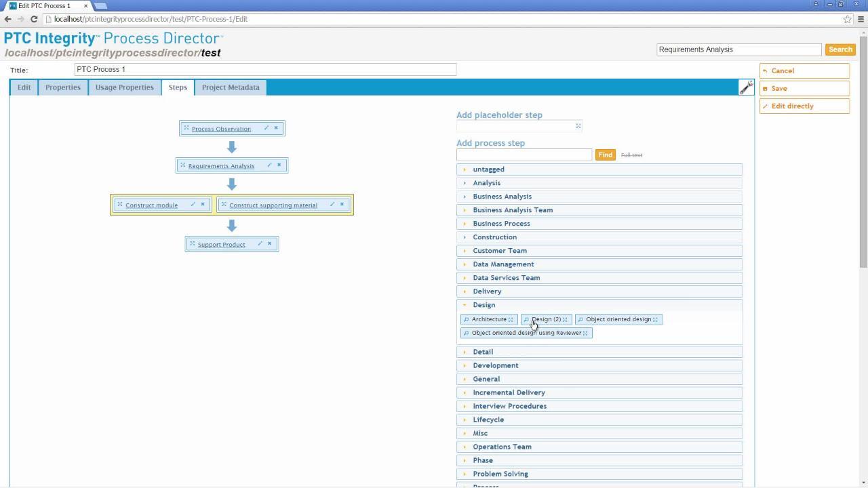Switch to the Edit tab

click(x=24, y=87)
